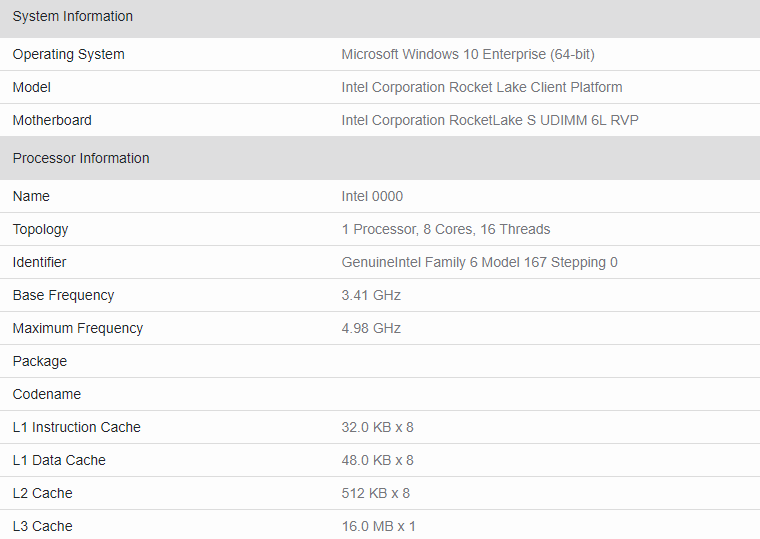Select the Topology row label
The image size is (760, 539).
pyautogui.click(x=40, y=229)
